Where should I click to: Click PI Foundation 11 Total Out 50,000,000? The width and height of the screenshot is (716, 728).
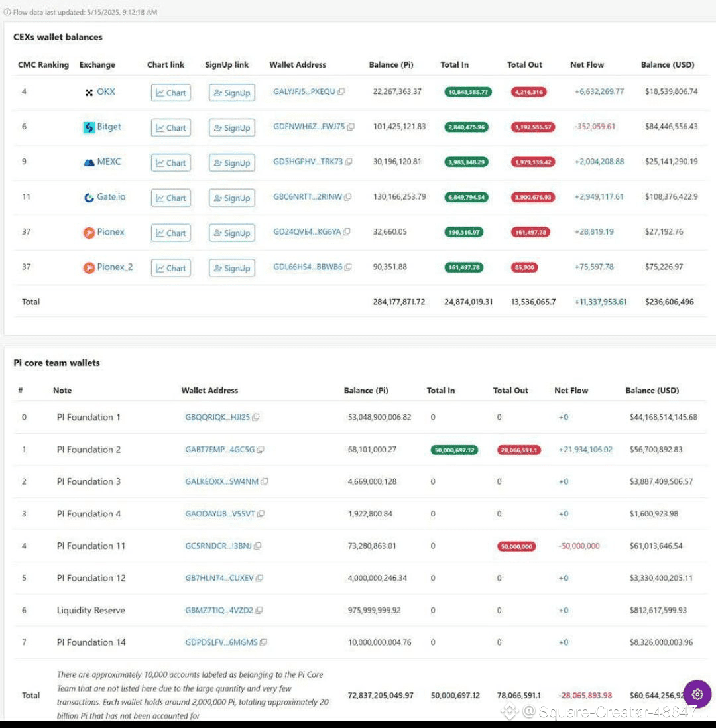coord(516,546)
